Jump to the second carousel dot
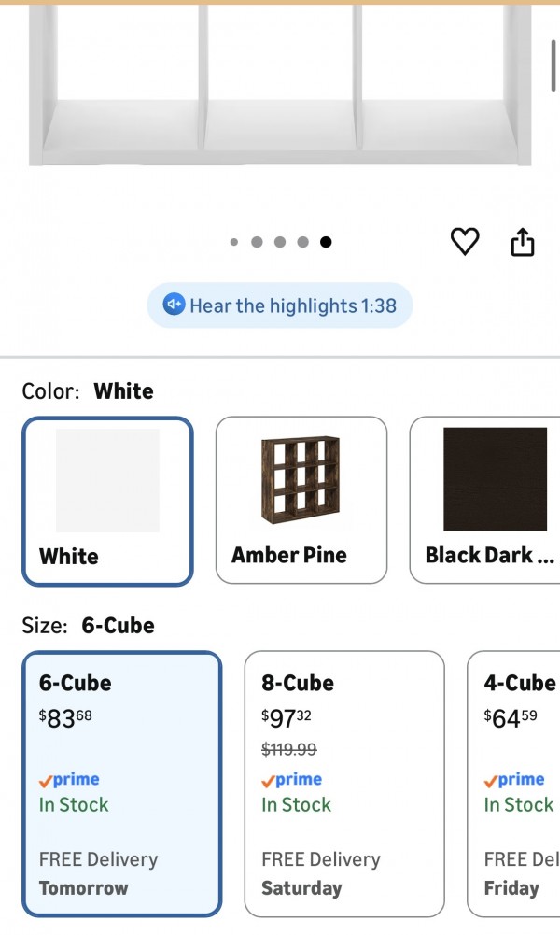Viewport: 560px width, 935px height. pos(257,242)
